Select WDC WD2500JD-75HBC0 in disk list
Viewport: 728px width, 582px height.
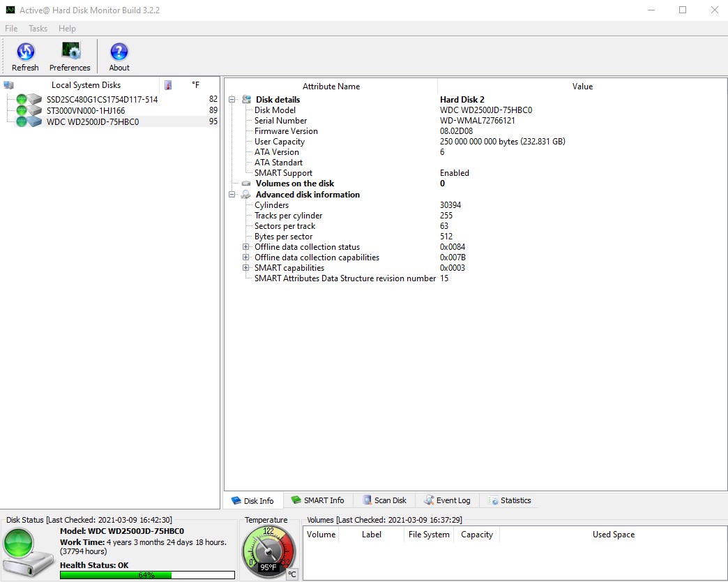point(93,121)
